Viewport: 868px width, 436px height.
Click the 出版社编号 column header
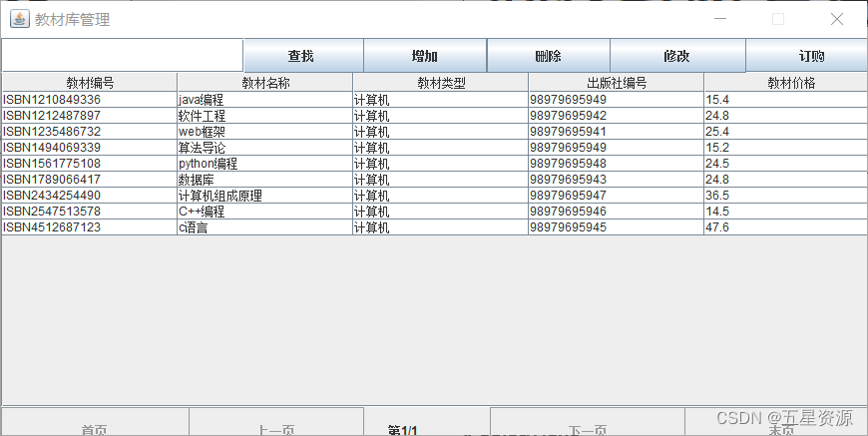pyautogui.click(x=617, y=83)
